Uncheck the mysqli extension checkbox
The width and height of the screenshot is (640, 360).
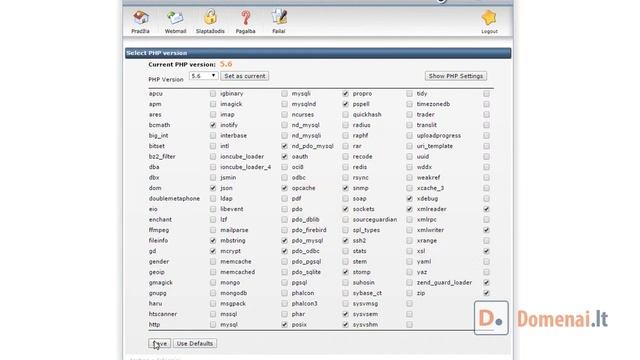pos(346,93)
